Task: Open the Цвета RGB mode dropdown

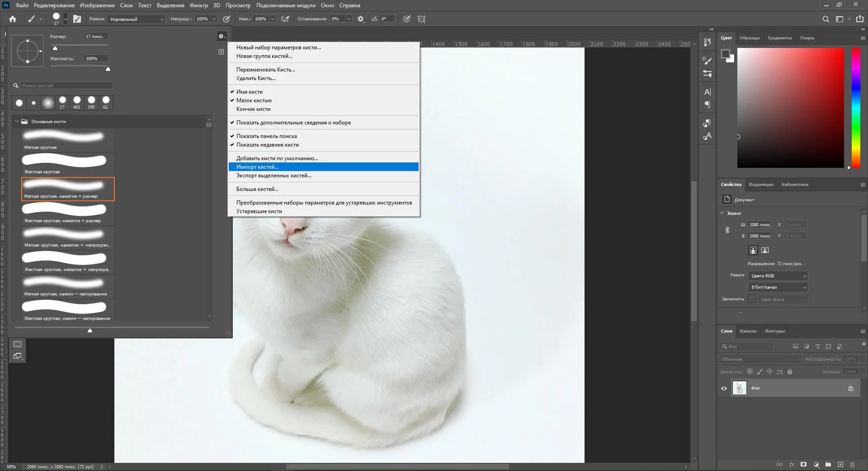Action: pyautogui.click(x=778, y=276)
